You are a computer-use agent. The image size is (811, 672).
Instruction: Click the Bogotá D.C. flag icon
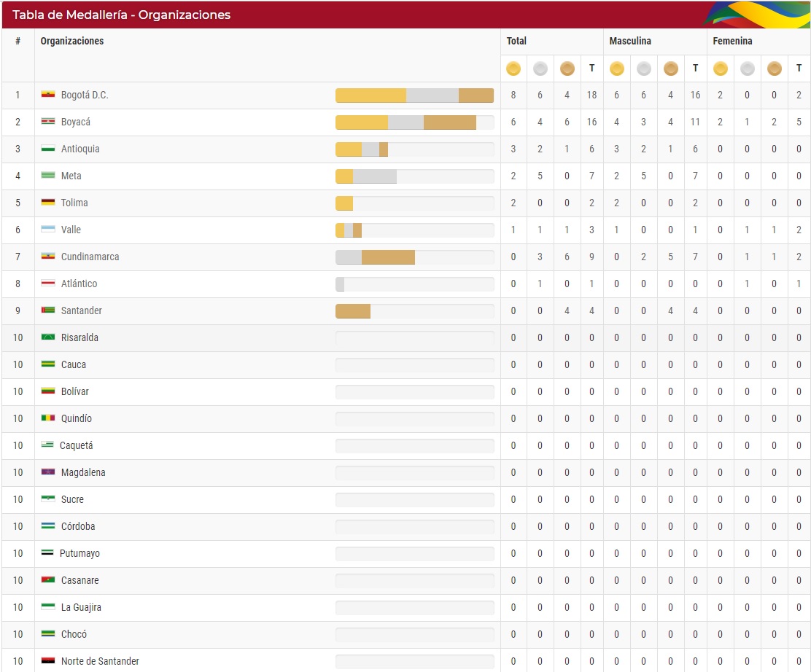[48, 95]
